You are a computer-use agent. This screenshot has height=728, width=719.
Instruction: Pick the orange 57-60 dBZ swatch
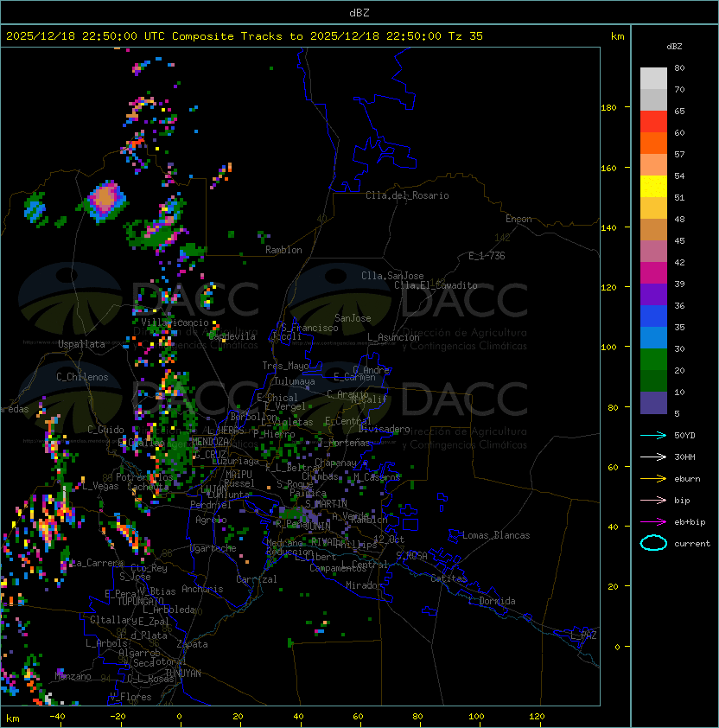(x=653, y=143)
